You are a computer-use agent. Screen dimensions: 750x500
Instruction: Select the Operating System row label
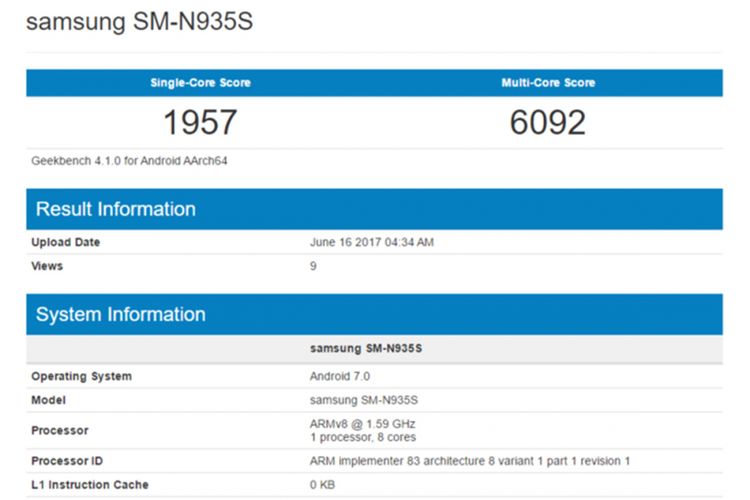(81, 376)
